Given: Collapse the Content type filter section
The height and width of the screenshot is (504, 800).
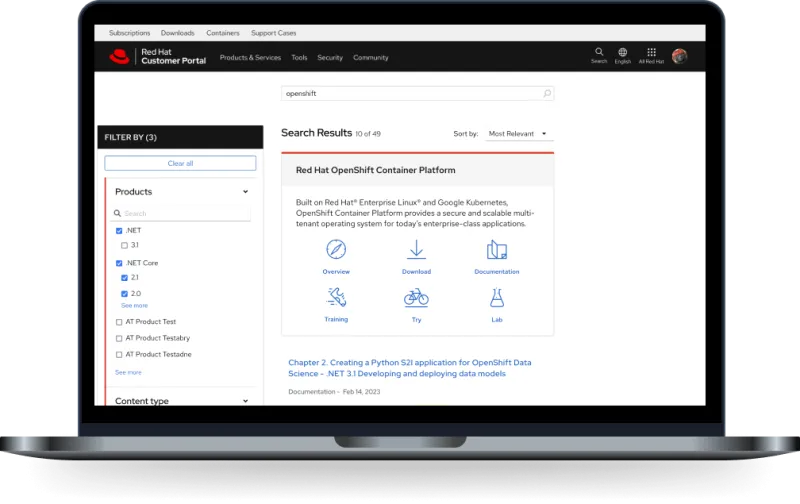Looking at the screenshot, I should (x=245, y=401).
